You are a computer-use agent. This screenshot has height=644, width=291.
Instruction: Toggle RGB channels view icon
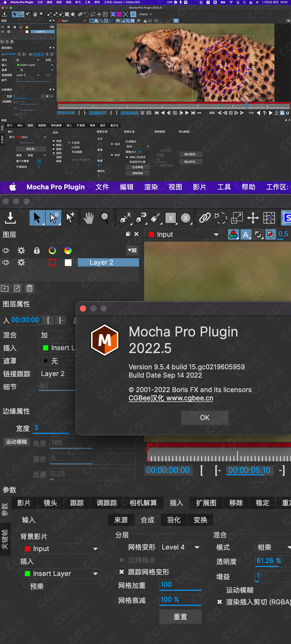[x=233, y=234]
